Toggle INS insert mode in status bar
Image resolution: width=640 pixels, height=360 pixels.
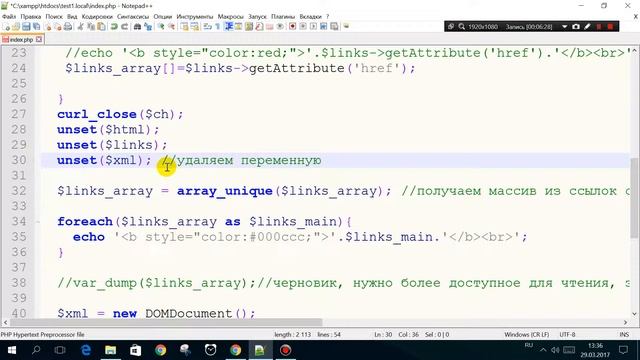[x=624, y=335]
